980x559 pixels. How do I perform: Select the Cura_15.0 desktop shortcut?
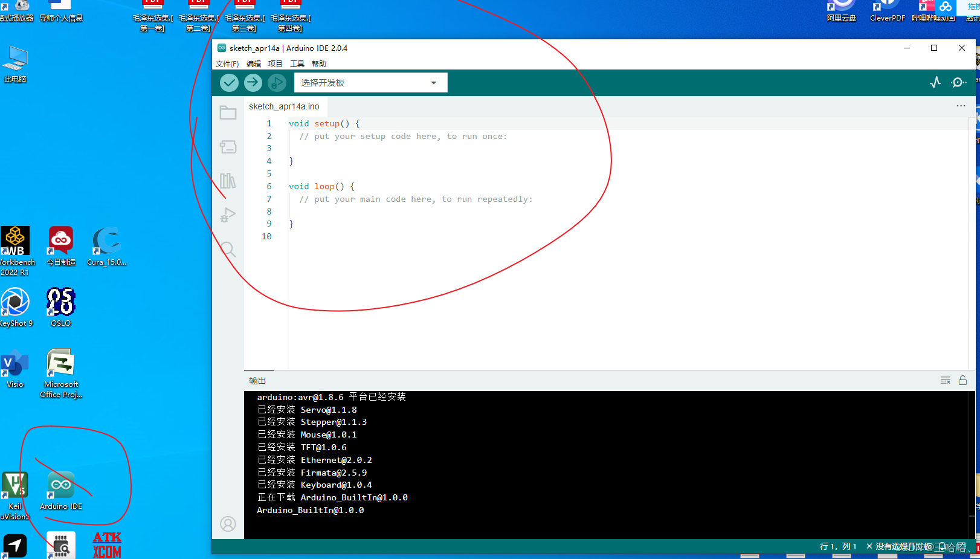(106, 247)
